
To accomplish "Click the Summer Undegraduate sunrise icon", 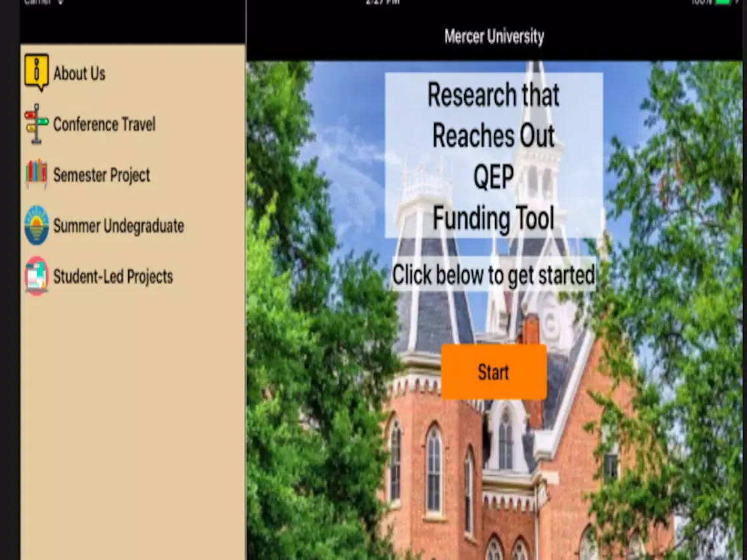I will [x=37, y=225].
